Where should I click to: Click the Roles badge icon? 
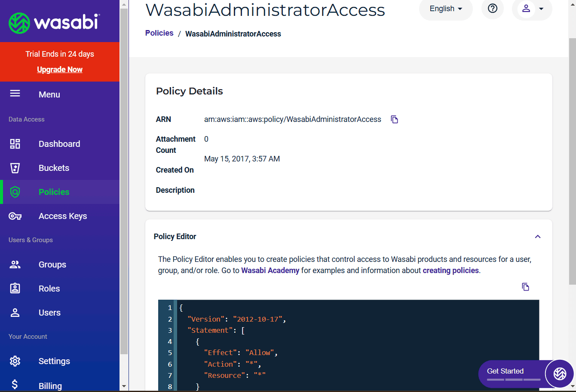15,289
